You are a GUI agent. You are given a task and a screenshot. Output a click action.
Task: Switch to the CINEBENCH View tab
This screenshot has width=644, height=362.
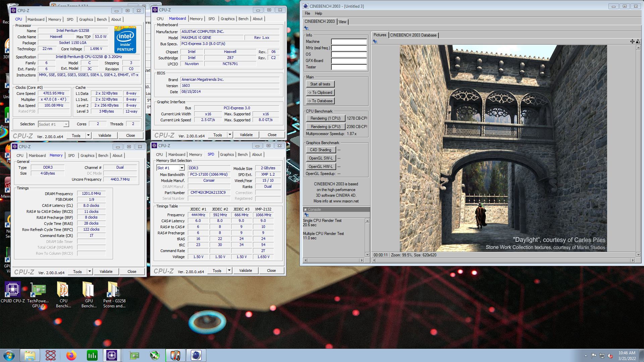coord(342,22)
